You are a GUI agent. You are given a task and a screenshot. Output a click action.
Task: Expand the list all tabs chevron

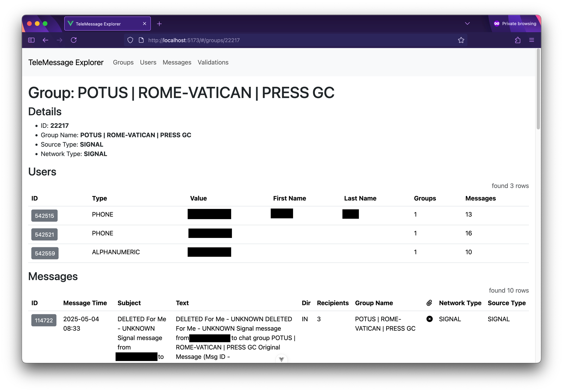pyautogui.click(x=467, y=24)
